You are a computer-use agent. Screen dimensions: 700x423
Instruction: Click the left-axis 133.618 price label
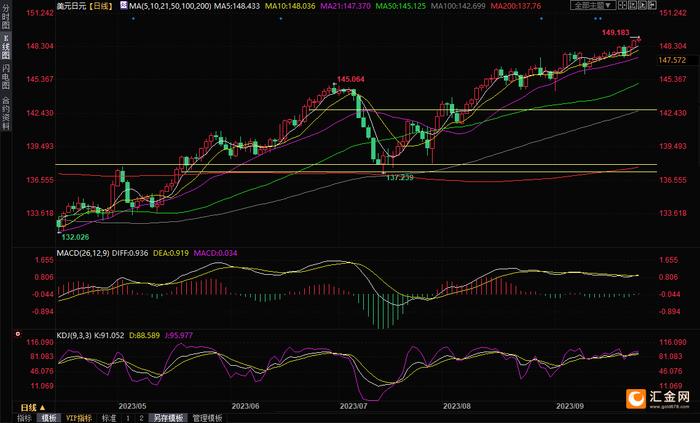(40, 213)
